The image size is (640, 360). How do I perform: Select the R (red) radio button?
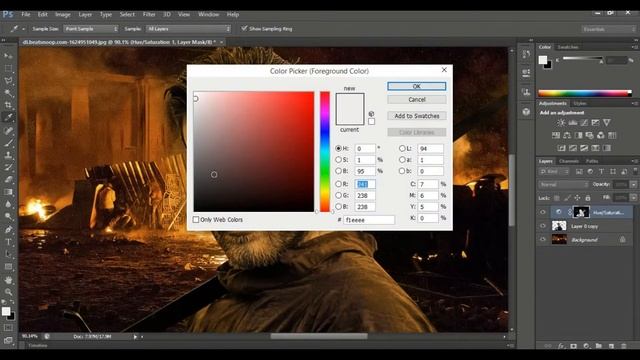[x=338, y=184]
